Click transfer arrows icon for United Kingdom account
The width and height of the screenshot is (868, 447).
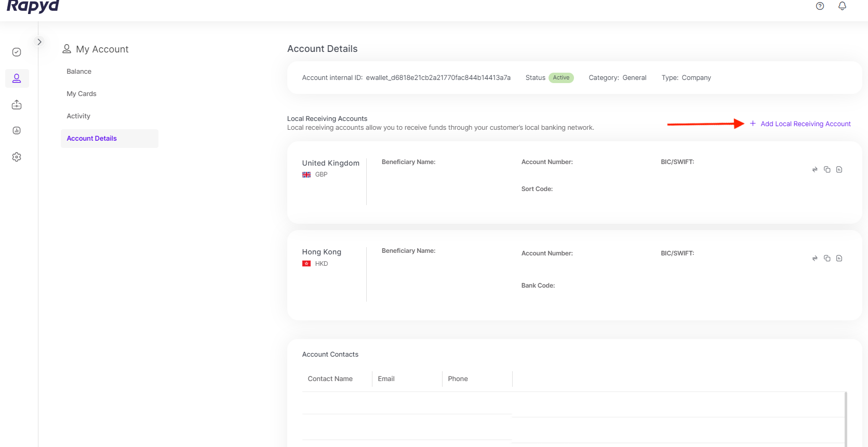click(x=814, y=170)
